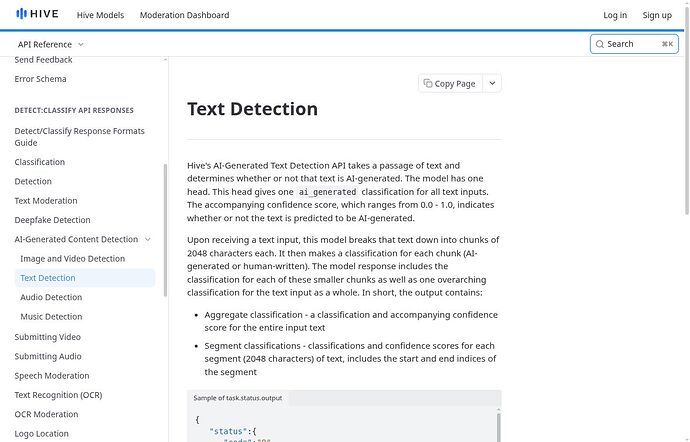
Task: Click the copy icon in Copy Page
Action: (x=428, y=83)
